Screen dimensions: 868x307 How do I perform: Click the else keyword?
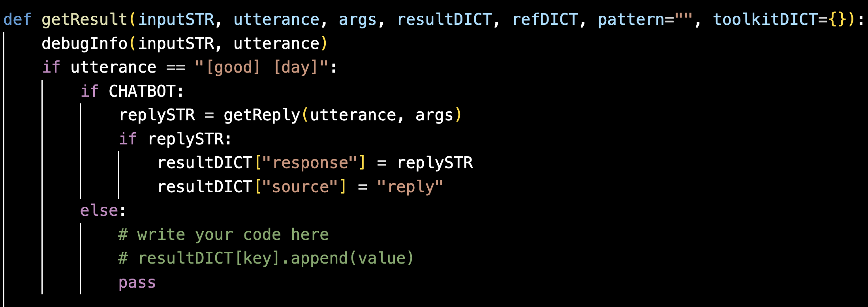(x=99, y=211)
